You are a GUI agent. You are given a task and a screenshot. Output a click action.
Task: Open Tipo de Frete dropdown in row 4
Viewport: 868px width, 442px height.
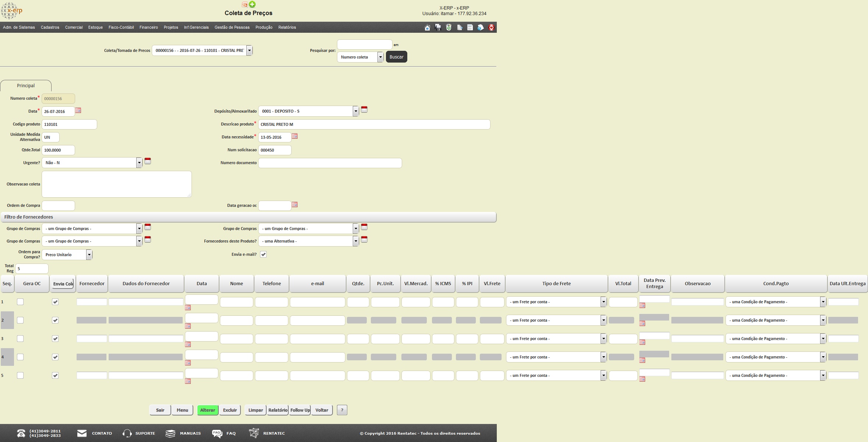click(x=556, y=357)
